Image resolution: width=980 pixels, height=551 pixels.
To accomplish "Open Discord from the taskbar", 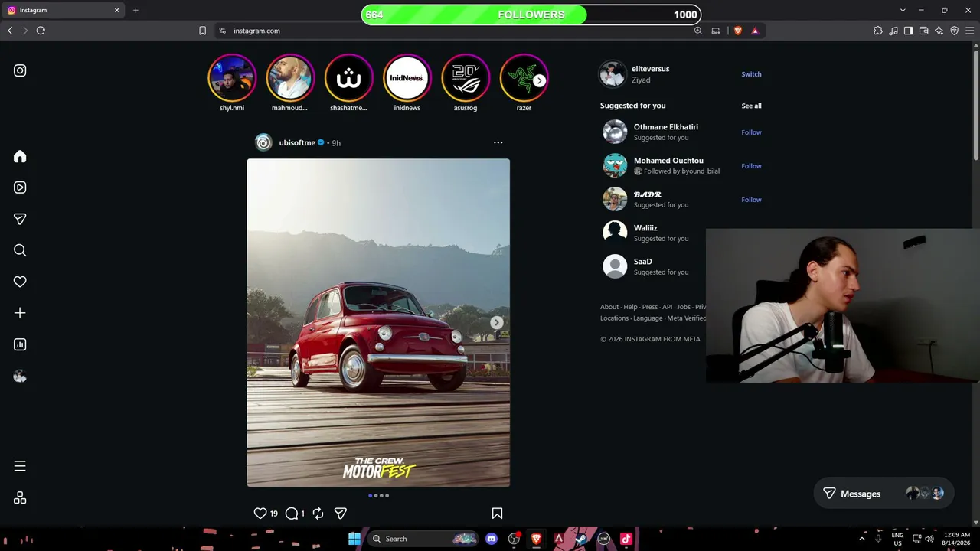I will pyautogui.click(x=492, y=539).
